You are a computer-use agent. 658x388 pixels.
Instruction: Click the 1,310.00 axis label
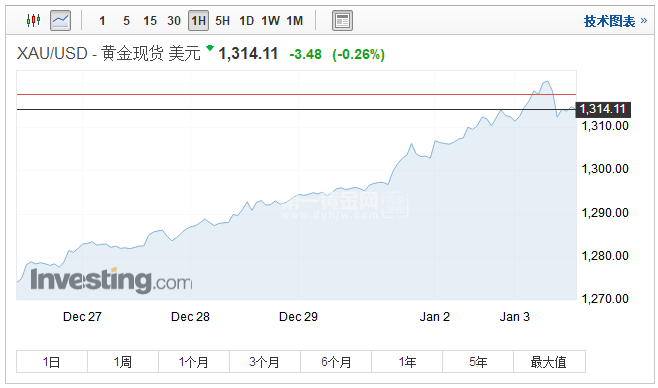coord(605,125)
